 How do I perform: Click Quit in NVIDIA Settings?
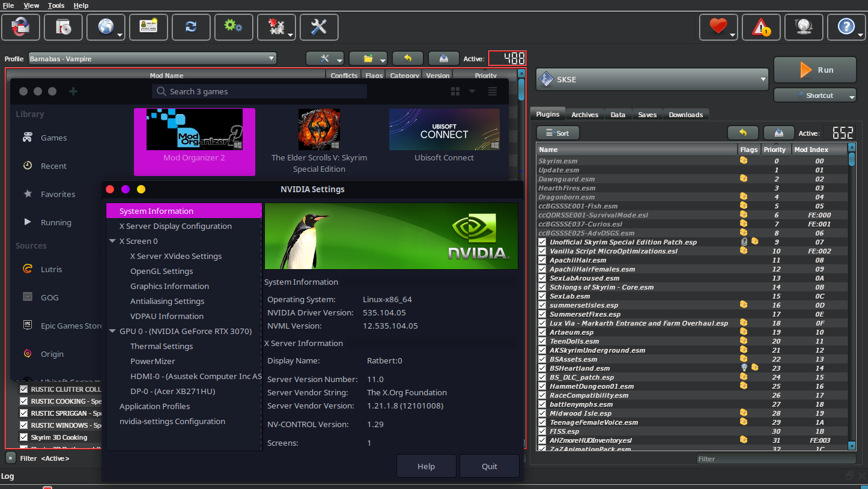pyautogui.click(x=490, y=466)
